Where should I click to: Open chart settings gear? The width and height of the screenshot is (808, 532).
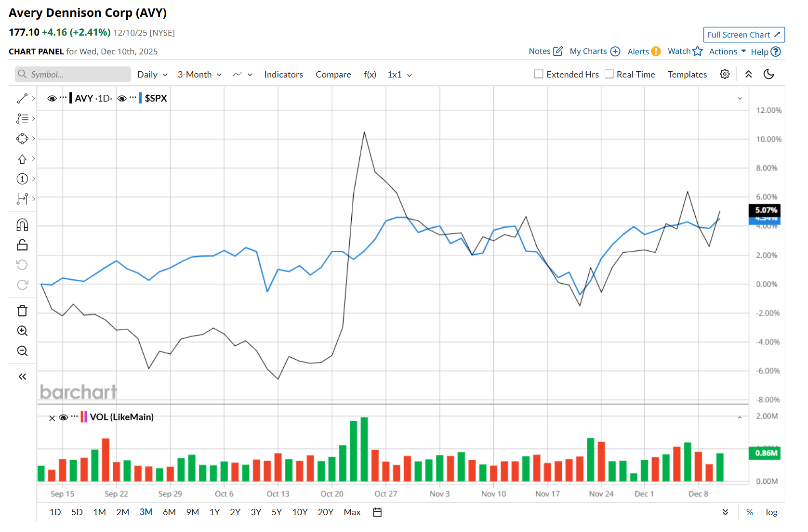pos(725,74)
